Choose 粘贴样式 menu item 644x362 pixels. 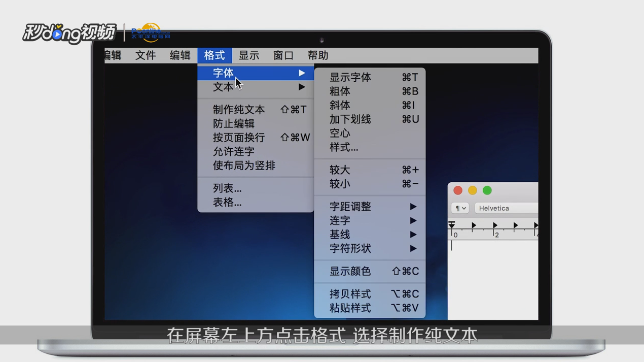pyautogui.click(x=370, y=308)
